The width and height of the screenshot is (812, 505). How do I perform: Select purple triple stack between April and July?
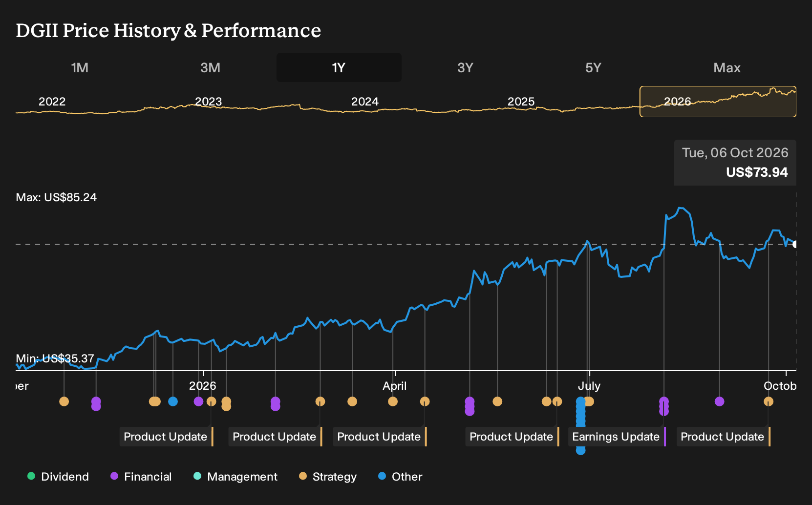(x=470, y=406)
